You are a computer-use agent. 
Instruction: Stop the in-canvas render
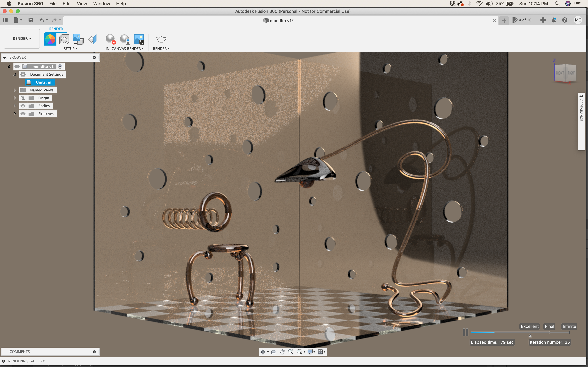point(111,39)
